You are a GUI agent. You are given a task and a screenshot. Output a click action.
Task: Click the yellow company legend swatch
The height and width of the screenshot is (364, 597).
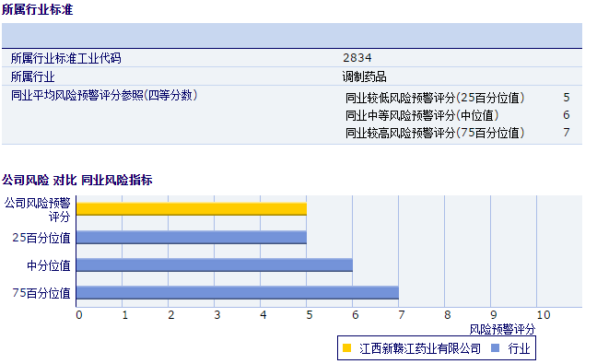(x=346, y=348)
